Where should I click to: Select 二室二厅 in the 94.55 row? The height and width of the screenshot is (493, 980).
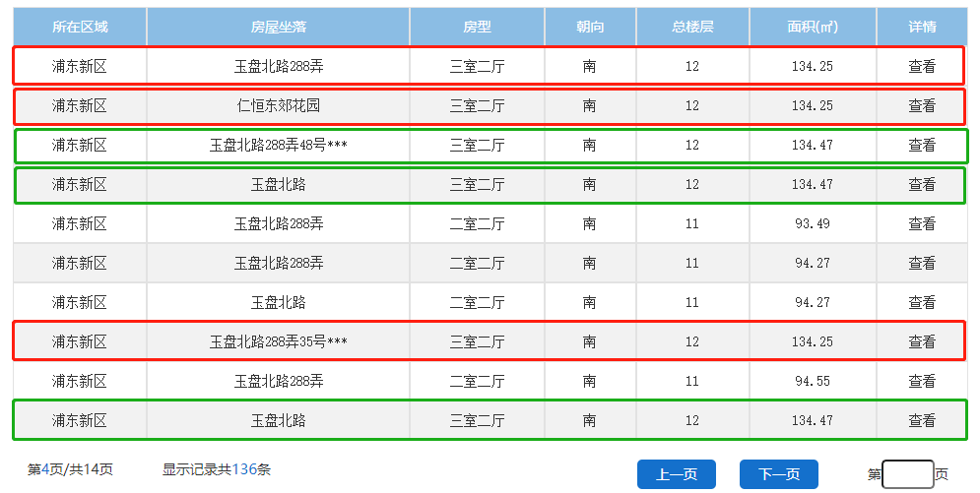point(477,381)
